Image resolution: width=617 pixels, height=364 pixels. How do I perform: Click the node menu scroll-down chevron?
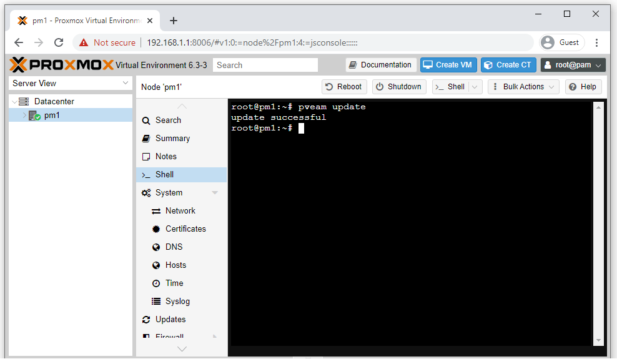pyautogui.click(x=182, y=348)
